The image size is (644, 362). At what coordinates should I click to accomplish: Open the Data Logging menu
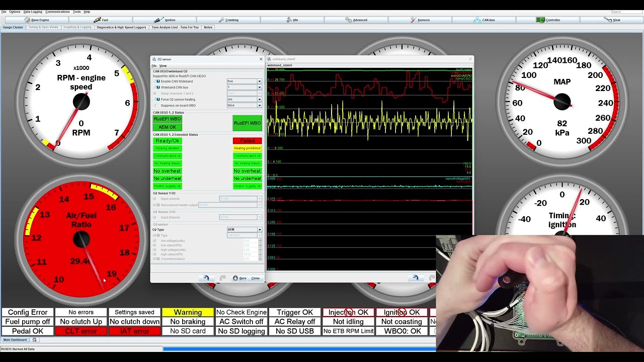pos(33,12)
